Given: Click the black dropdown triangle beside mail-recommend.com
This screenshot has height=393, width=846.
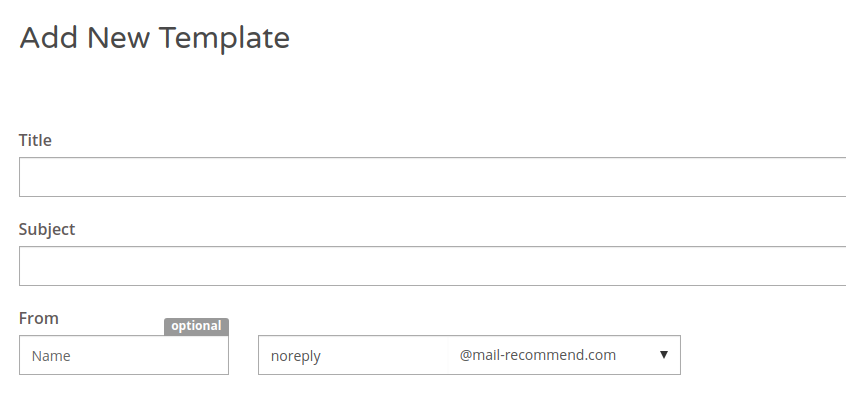Looking at the screenshot, I should click(664, 355).
